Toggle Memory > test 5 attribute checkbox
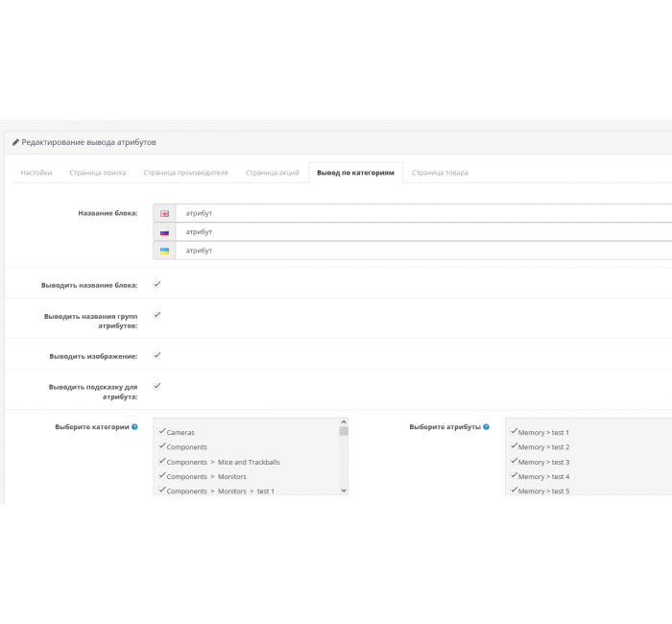This screenshot has width=672, height=624. pyautogui.click(x=514, y=490)
